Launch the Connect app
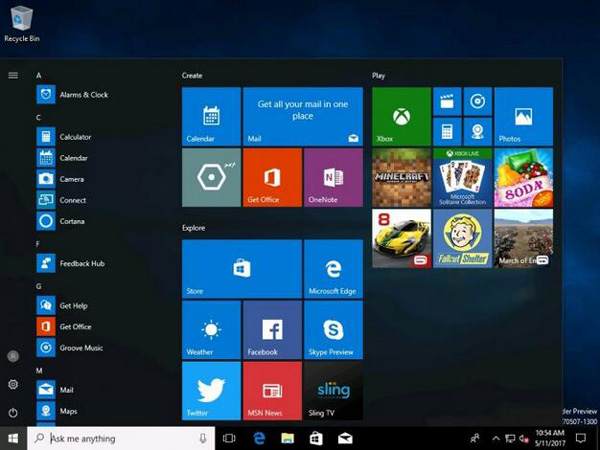This screenshot has width=600, height=450. (62, 200)
